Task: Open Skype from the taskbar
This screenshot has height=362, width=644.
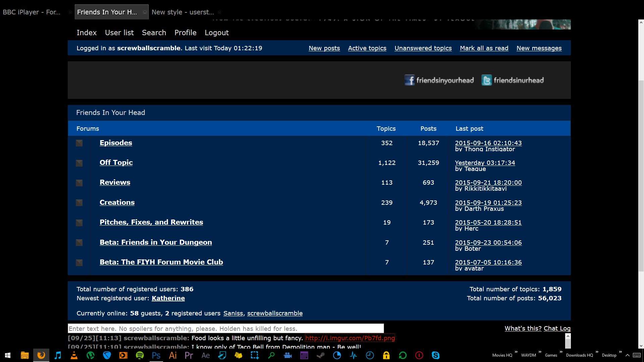Action: [436, 355]
